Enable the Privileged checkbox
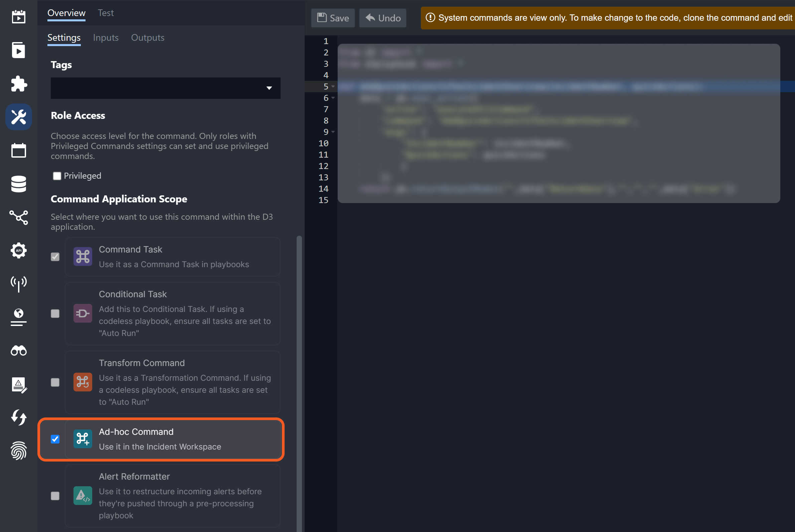 56,176
